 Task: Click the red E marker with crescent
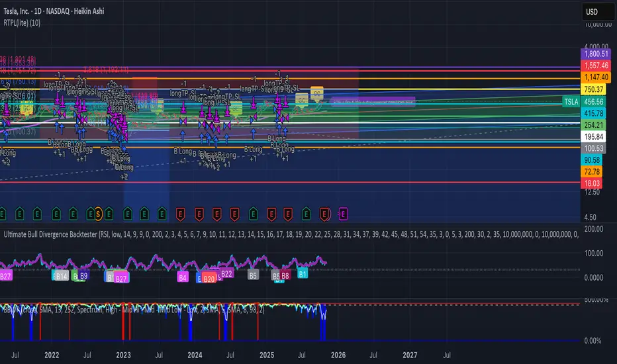[x=324, y=214]
